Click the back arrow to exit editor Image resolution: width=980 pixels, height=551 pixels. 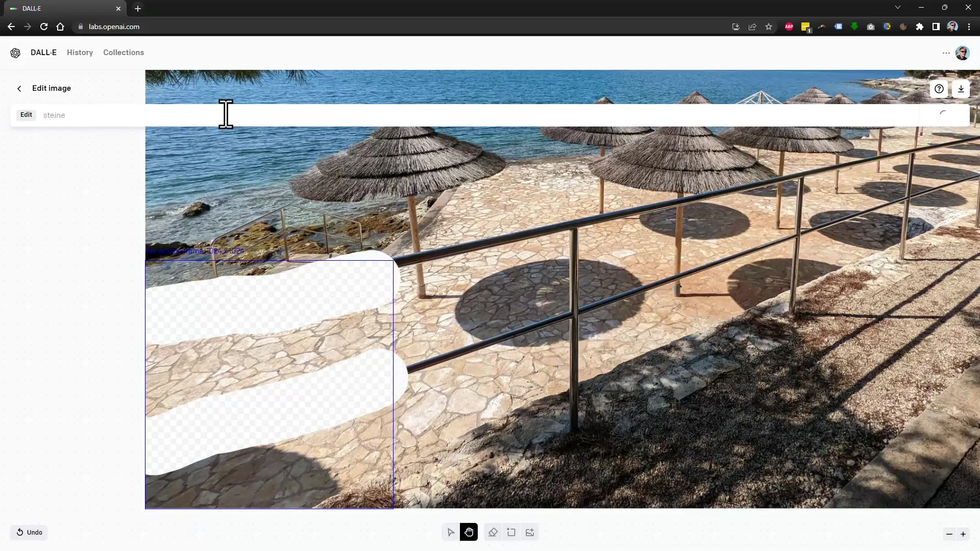(x=19, y=88)
